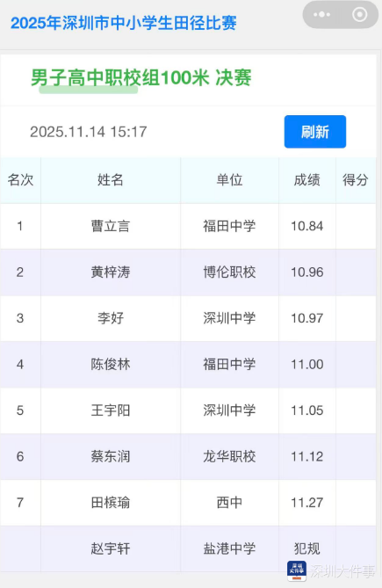Viewport: 382px width, 588px height.
Task: Click 福田中学 in 曹立言's row
Action: [229, 226]
